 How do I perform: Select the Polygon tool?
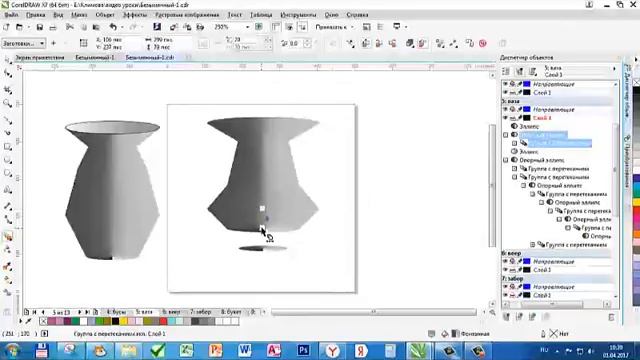tap(7, 173)
